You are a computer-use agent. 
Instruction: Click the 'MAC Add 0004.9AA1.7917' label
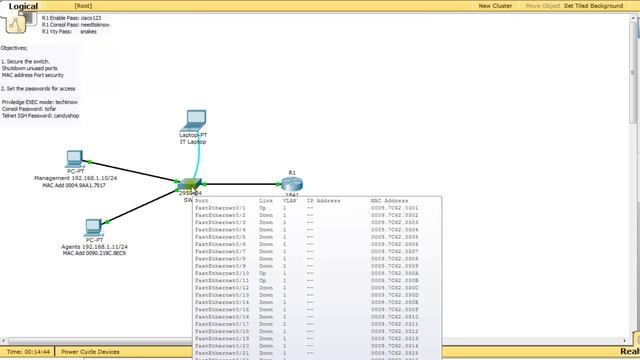(x=74, y=186)
